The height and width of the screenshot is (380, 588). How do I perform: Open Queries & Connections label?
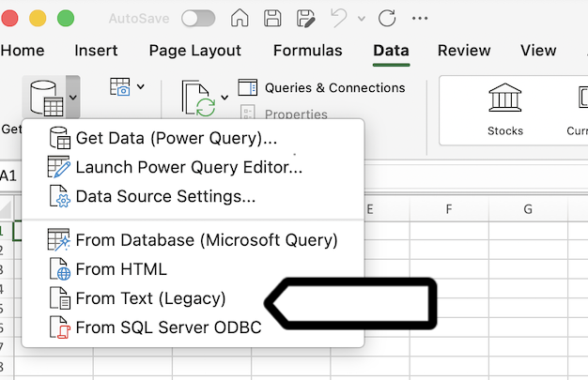pos(335,87)
